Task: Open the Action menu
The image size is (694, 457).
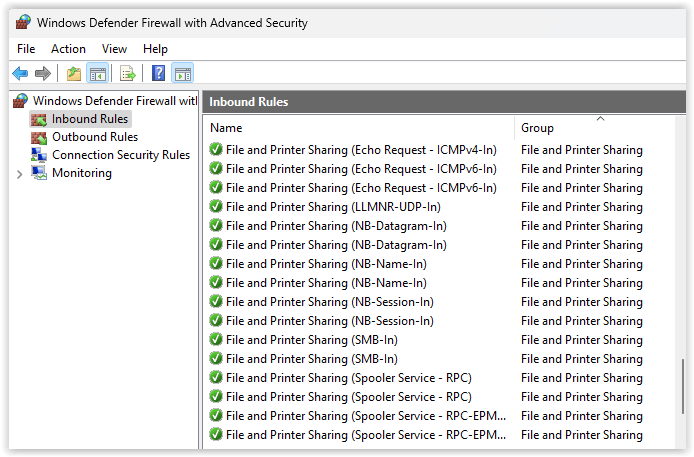Action: [x=68, y=49]
